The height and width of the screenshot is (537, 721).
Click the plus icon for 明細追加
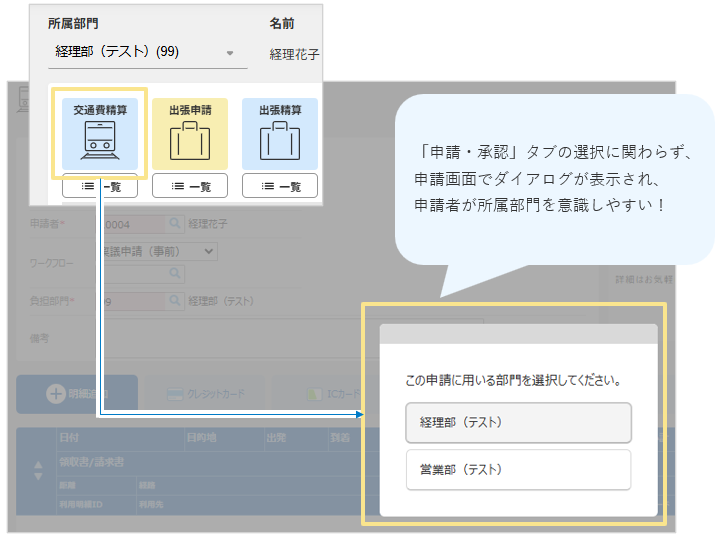pos(56,393)
